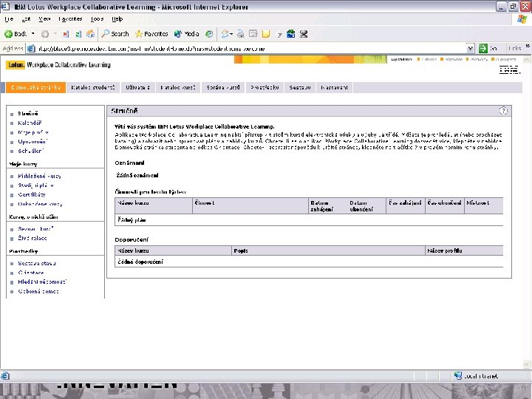Expand the Address bar dropdown arrow
The width and height of the screenshot is (532, 399).
[470, 49]
